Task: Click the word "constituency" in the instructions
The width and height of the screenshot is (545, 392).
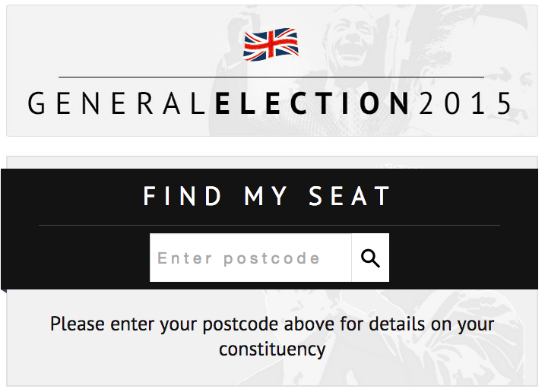Action: tap(272, 349)
